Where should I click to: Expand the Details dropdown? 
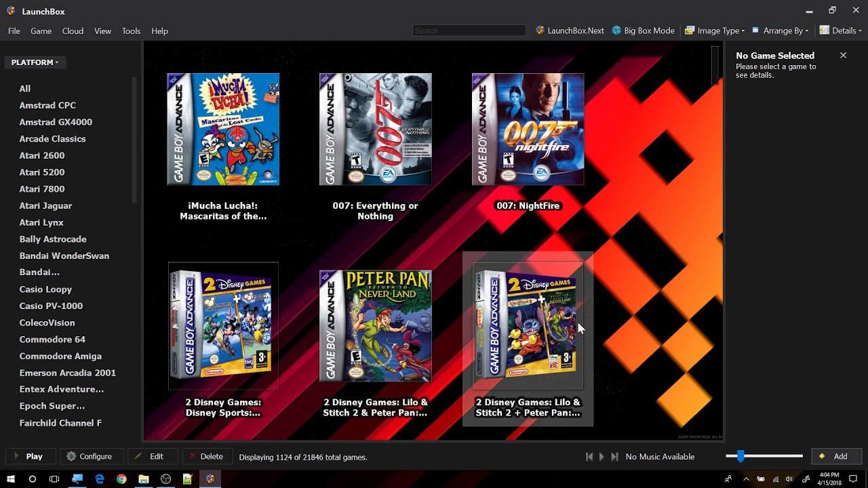pos(841,30)
